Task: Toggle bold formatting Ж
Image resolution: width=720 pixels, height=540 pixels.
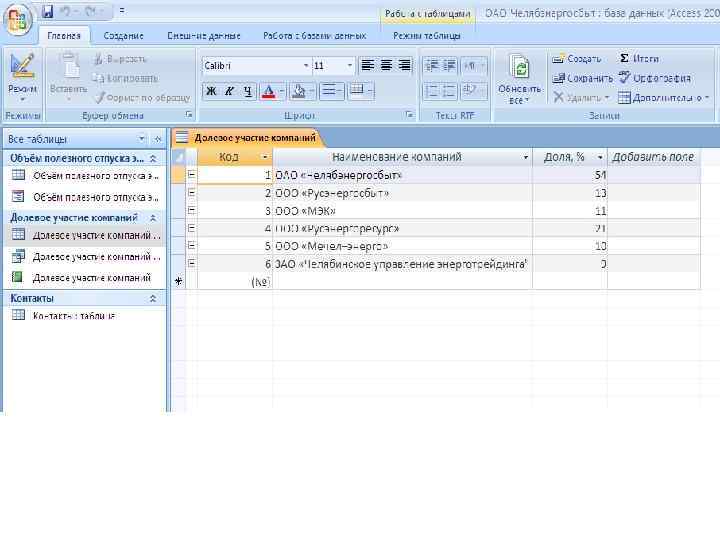Action: click(211, 91)
